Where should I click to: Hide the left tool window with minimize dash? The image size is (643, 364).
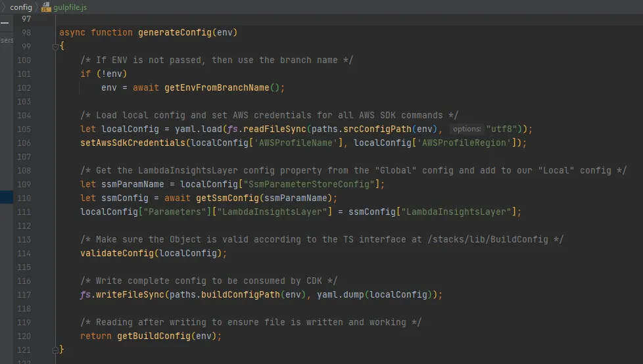5,22
